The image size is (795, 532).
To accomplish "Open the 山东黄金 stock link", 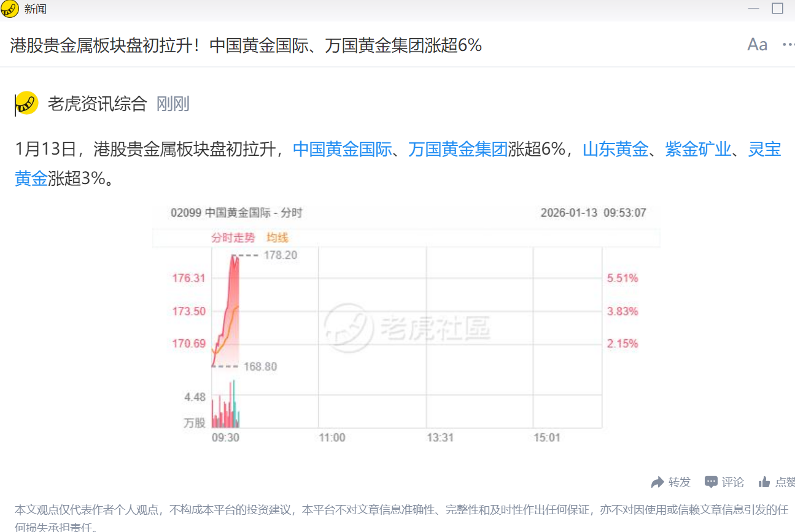I will (x=616, y=149).
